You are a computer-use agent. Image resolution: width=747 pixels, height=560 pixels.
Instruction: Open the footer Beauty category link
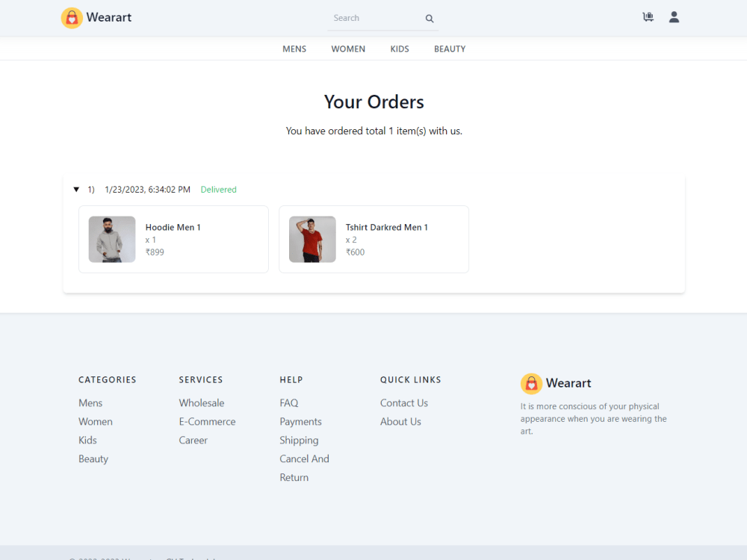point(93,459)
